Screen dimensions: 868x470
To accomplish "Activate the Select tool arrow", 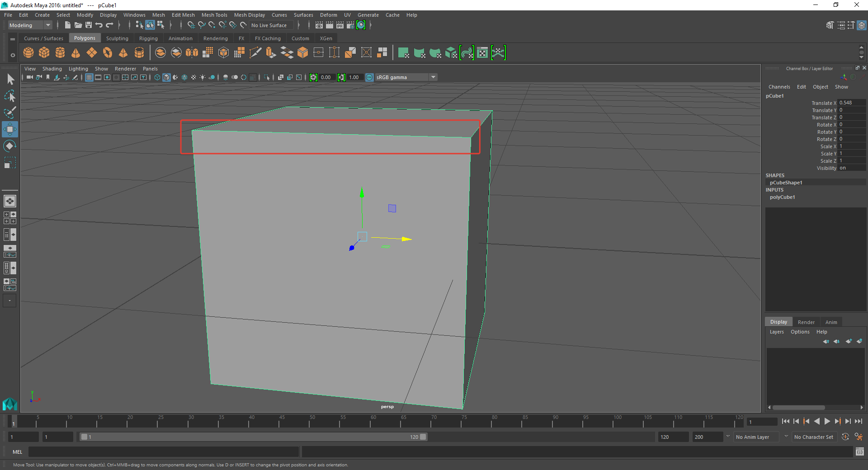I will coord(10,80).
